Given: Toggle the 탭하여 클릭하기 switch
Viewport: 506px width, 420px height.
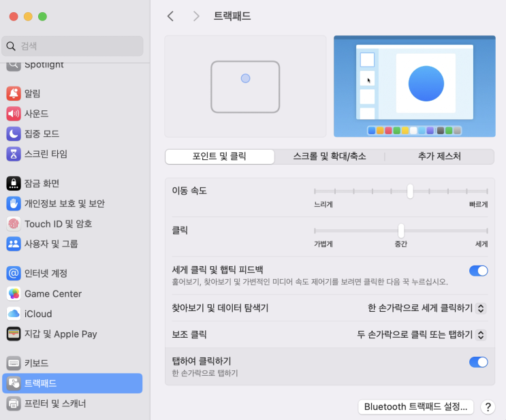Looking at the screenshot, I should tap(478, 362).
